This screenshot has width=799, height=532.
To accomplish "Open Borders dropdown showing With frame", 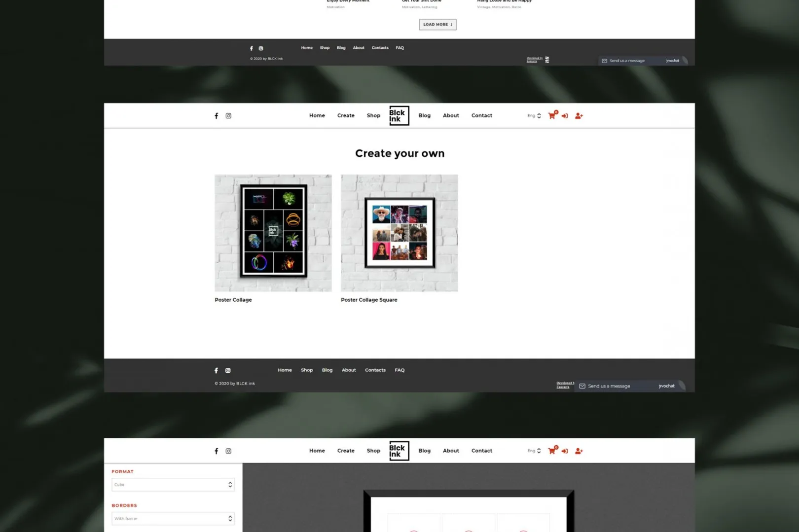I will 173,519.
